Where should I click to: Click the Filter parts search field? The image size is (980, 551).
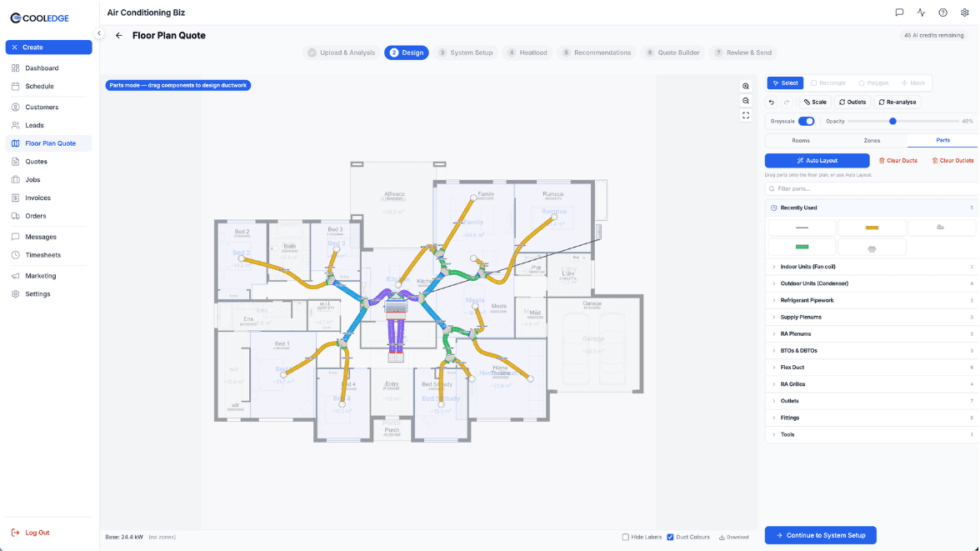[x=833, y=189]
